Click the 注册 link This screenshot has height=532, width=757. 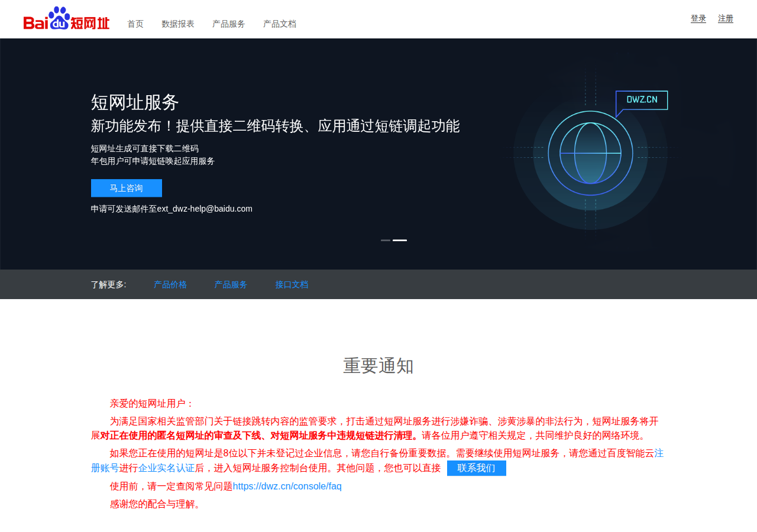point(726,18)
